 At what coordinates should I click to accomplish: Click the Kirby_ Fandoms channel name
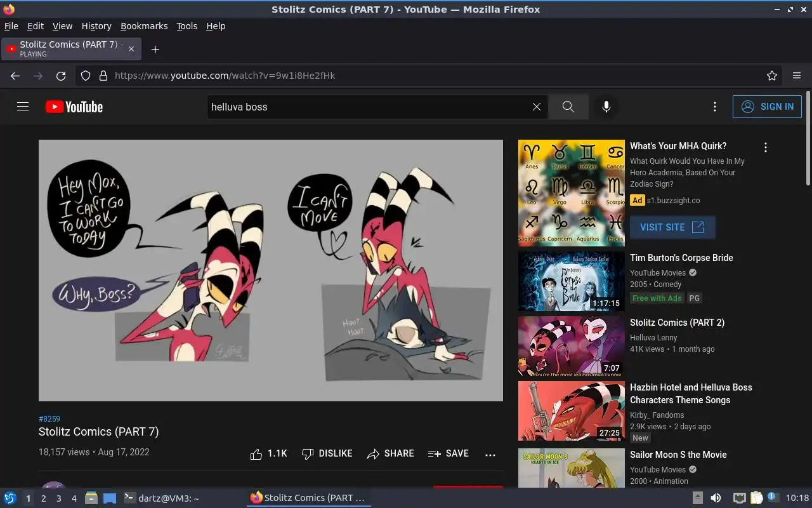click(657, 415)
